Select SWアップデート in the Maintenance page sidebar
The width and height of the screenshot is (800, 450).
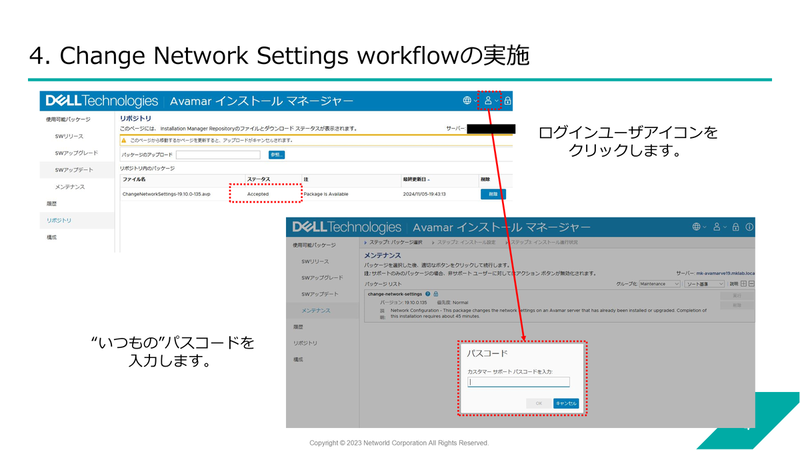319,294
